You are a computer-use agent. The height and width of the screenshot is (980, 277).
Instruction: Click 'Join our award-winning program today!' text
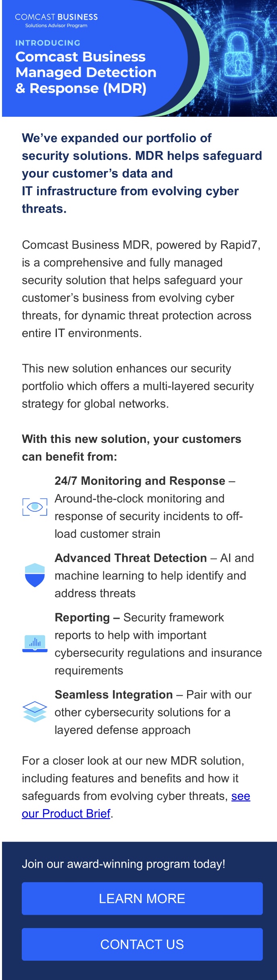click(123, 864)
